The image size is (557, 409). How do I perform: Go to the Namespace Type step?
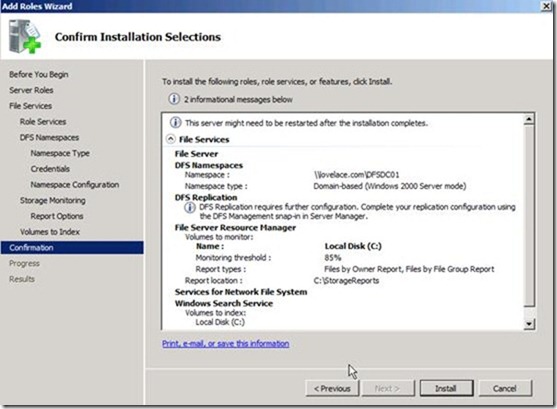coord(60,153)
